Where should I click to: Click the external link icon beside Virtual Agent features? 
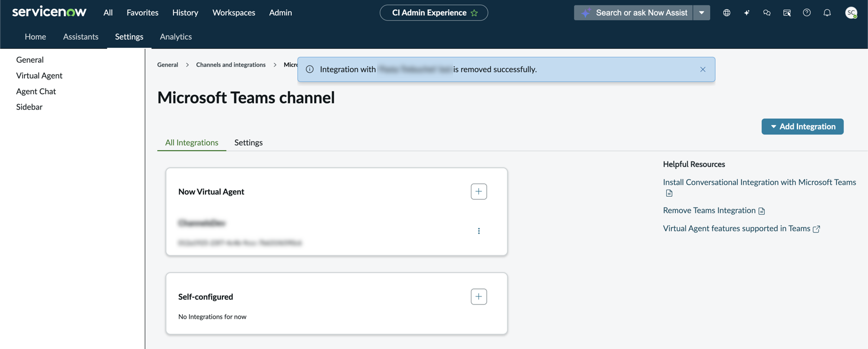pyautogui.click(x=816, y=229)
